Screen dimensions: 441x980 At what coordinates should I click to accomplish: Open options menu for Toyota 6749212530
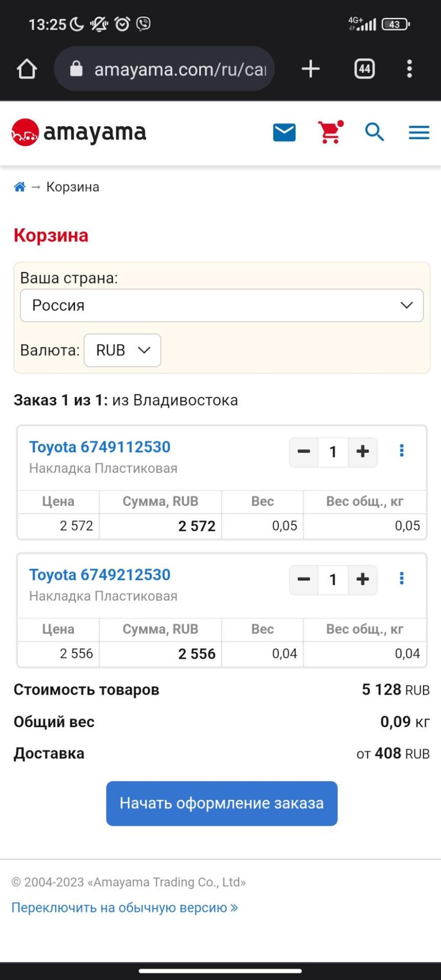click(x=402, y=579)
